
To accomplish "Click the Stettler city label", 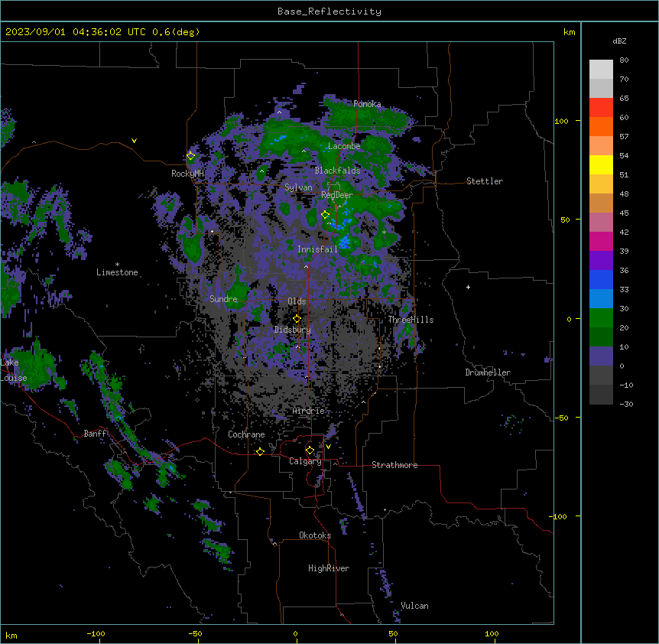I will (485, 181).
